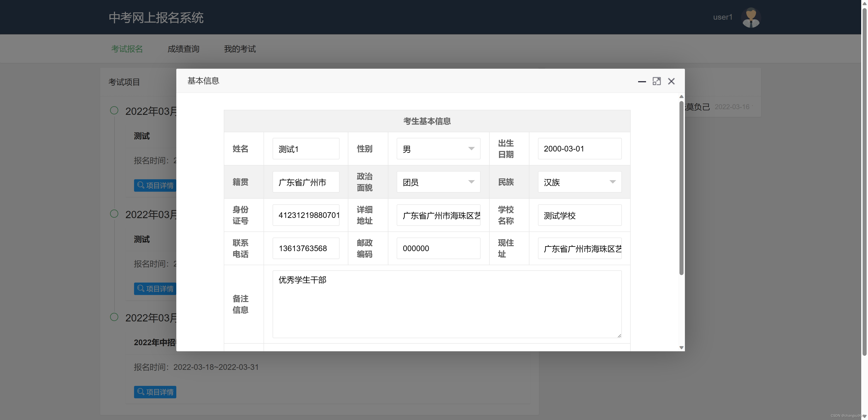
Task: Click the dialog scrollbar down arrow
Action: coord(681,347)
